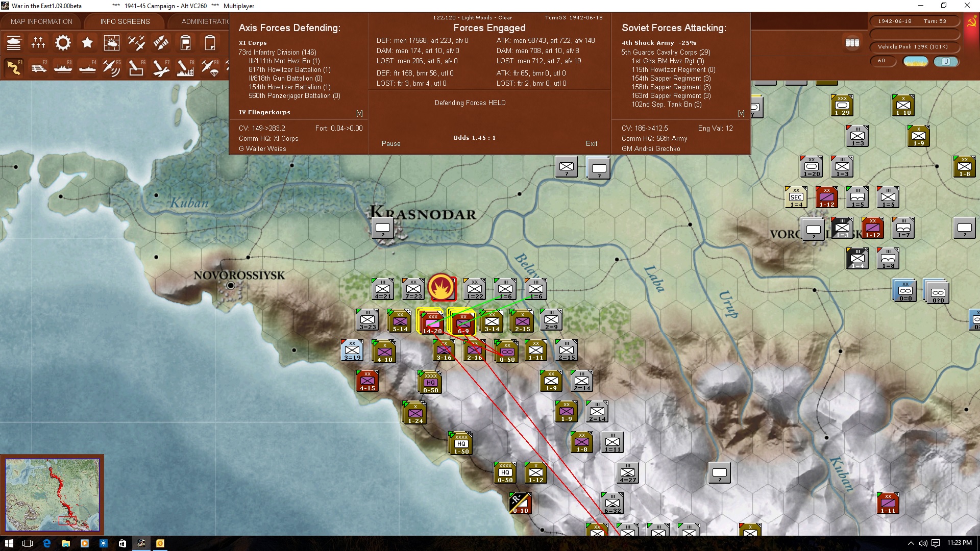Open Task View on the taskbar
Screen dimensions: 980x551
pos(28,543)
